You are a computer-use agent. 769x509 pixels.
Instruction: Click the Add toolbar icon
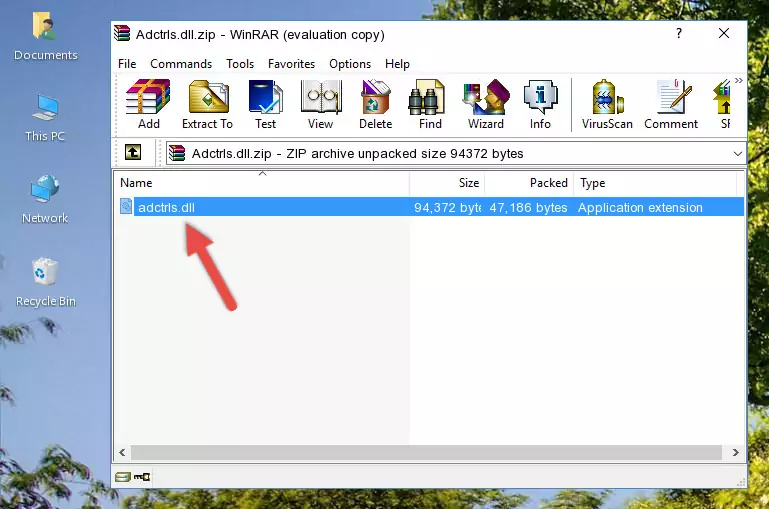[x=148, y=104]
